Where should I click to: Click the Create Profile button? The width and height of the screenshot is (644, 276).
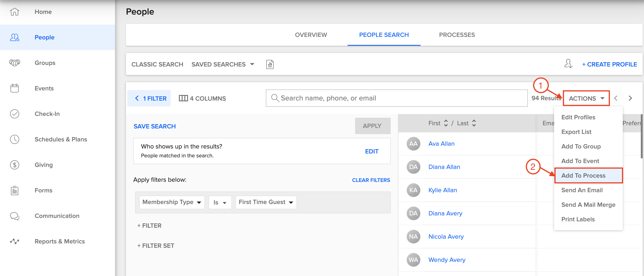[x=610, y=64]
